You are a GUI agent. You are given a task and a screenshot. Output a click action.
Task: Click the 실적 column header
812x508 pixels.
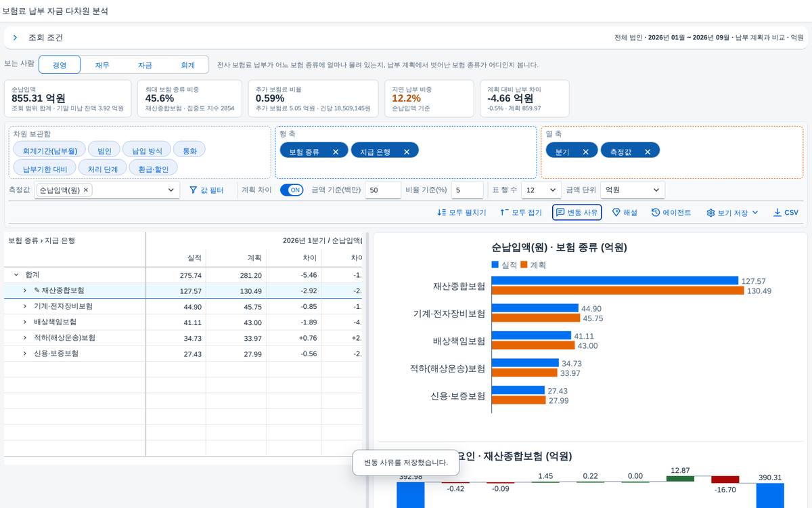coord(176,258)
